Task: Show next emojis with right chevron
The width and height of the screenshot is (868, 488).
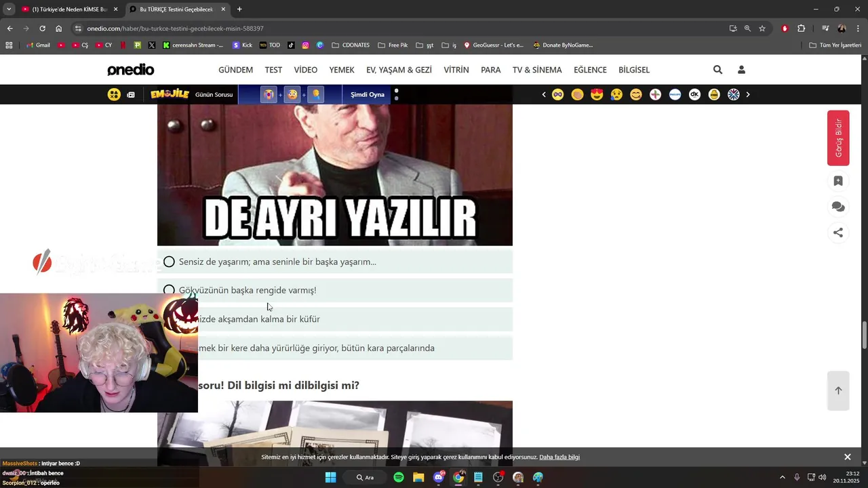Action: click(748, 95)
